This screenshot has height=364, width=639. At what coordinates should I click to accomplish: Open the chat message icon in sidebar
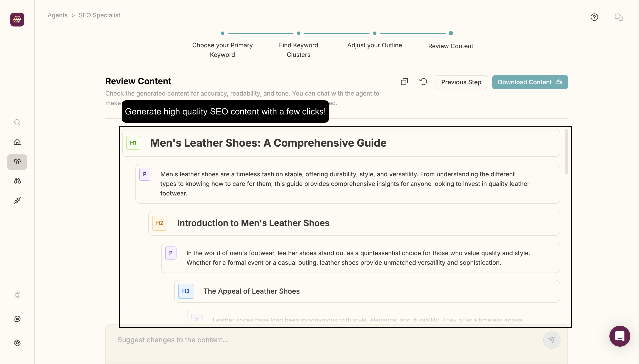tap(17, 319)
